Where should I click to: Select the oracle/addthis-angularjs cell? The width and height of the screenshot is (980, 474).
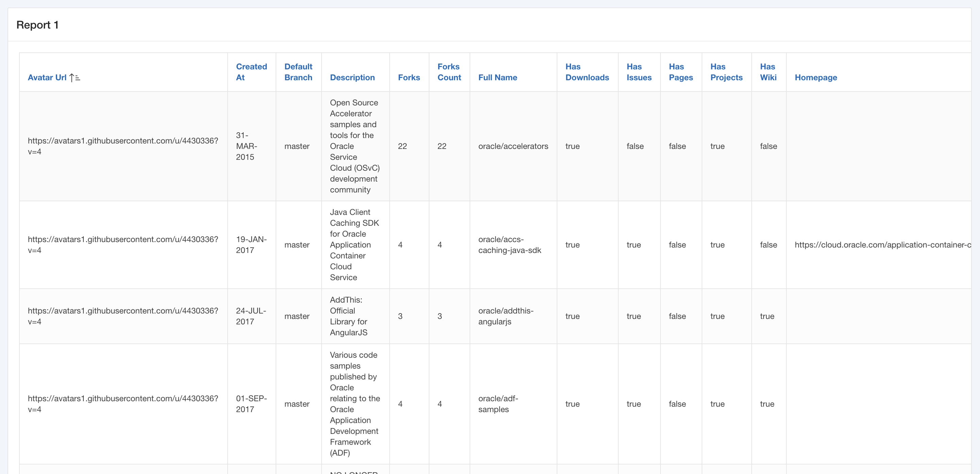coord(505,316)
